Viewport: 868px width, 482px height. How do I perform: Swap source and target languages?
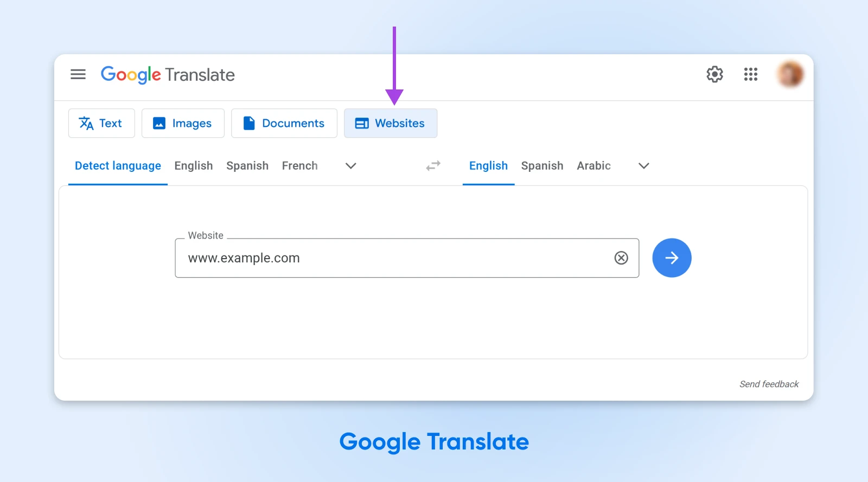tap(433, 166)
